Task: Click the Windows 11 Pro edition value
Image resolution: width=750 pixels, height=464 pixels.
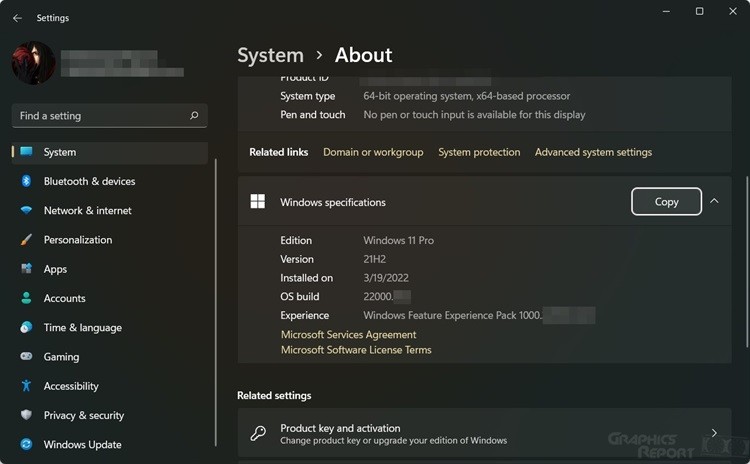Action: (398, 241)
